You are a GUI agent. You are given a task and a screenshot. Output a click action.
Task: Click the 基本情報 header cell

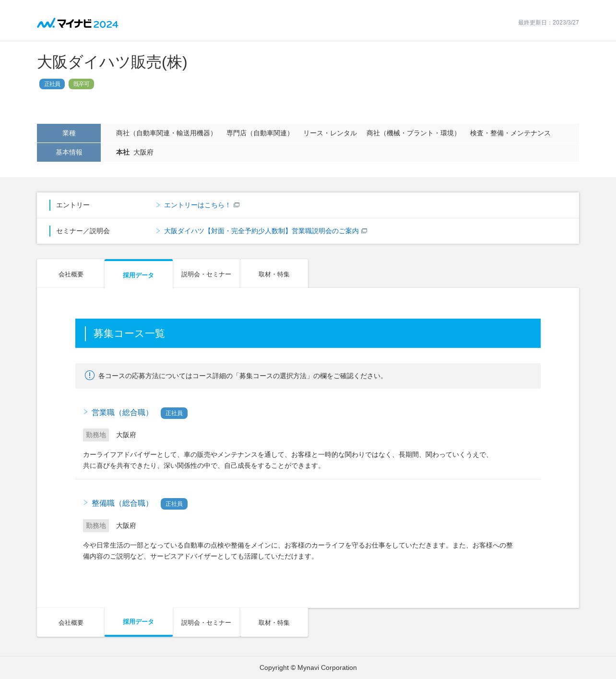[69, 152]
